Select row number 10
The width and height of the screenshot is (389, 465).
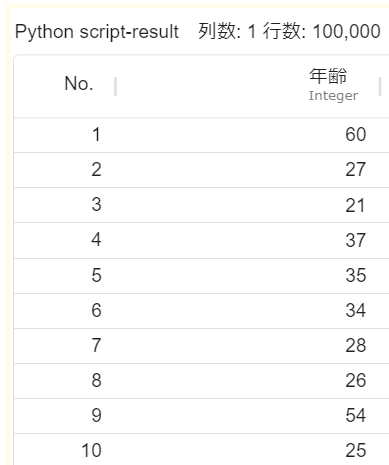tap(91, 450)
